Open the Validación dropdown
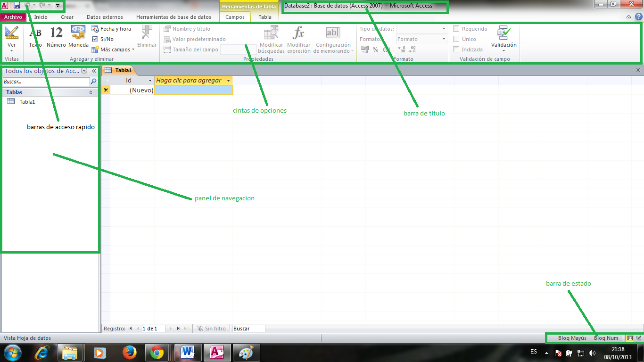Screen dimensions: 644x362 [504, 38]
